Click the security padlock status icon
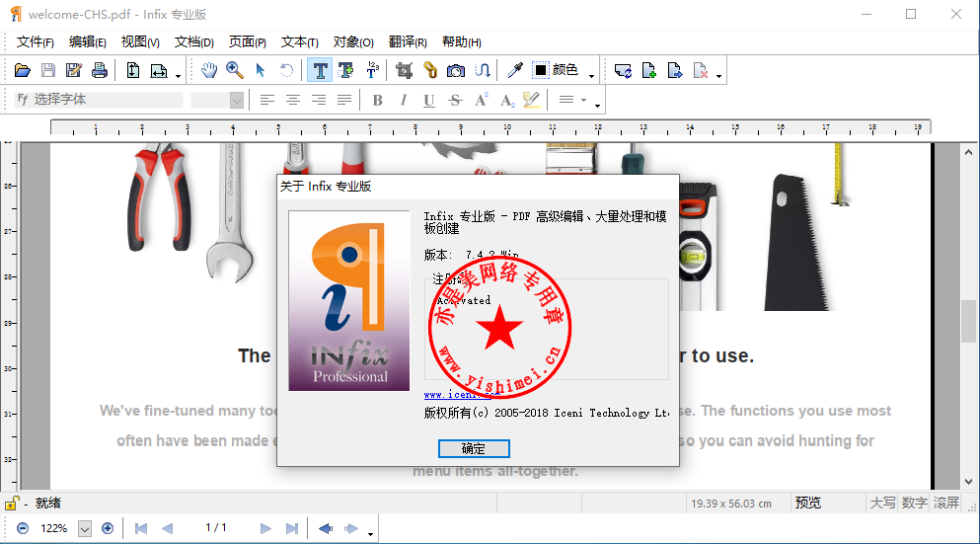 [x=11, y=503]
